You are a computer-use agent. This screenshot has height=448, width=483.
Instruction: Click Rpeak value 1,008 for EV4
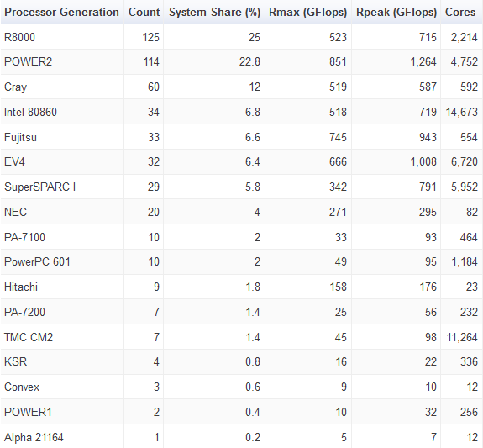[423, 161]
